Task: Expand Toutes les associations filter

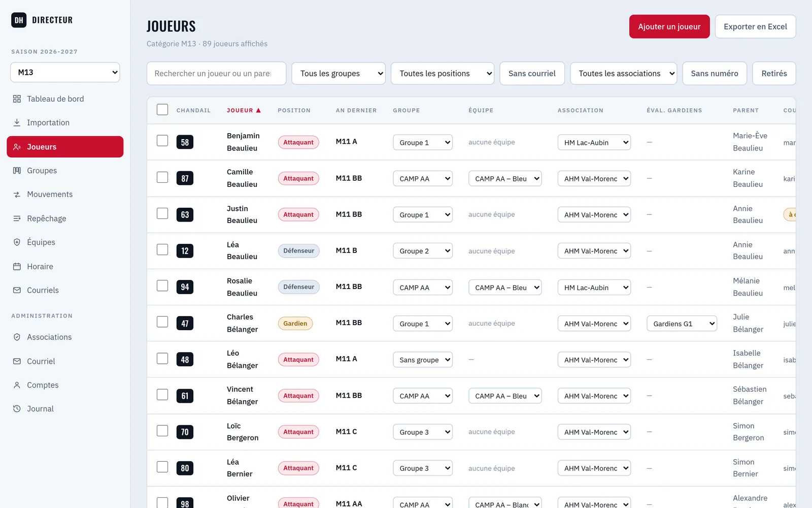Action: [x=624, y=74]
